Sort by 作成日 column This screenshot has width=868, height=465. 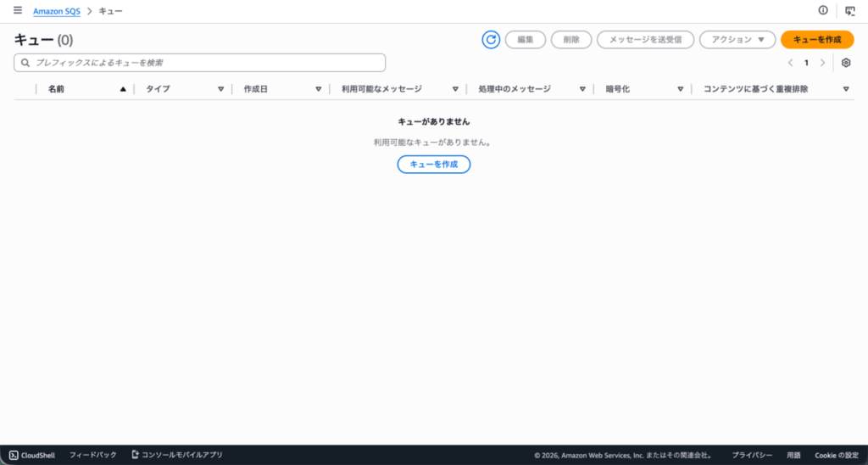280,88
